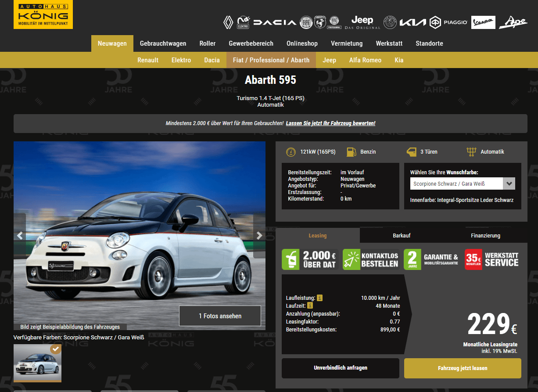Select Jeep in the submenu
The height and width of the screenshot is (392, 538).
(x=330, y=60)
